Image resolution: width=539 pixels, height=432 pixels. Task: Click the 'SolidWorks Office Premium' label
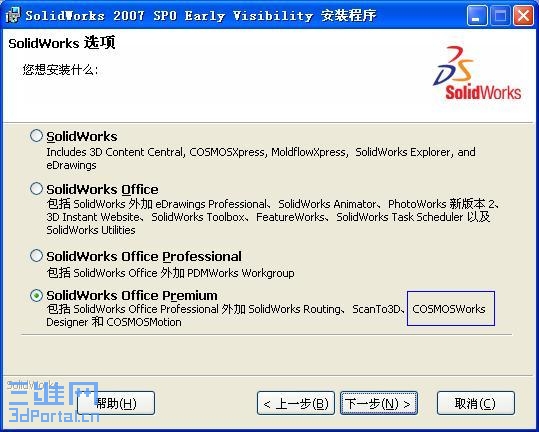point(132,296)
